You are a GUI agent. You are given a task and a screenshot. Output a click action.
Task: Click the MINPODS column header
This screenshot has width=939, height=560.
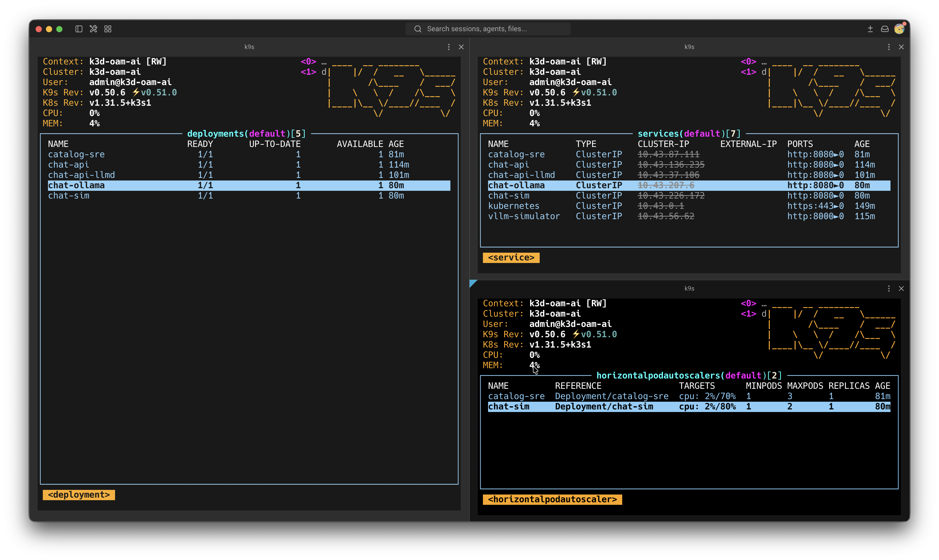pyautogui.click(x=764, y=386)
